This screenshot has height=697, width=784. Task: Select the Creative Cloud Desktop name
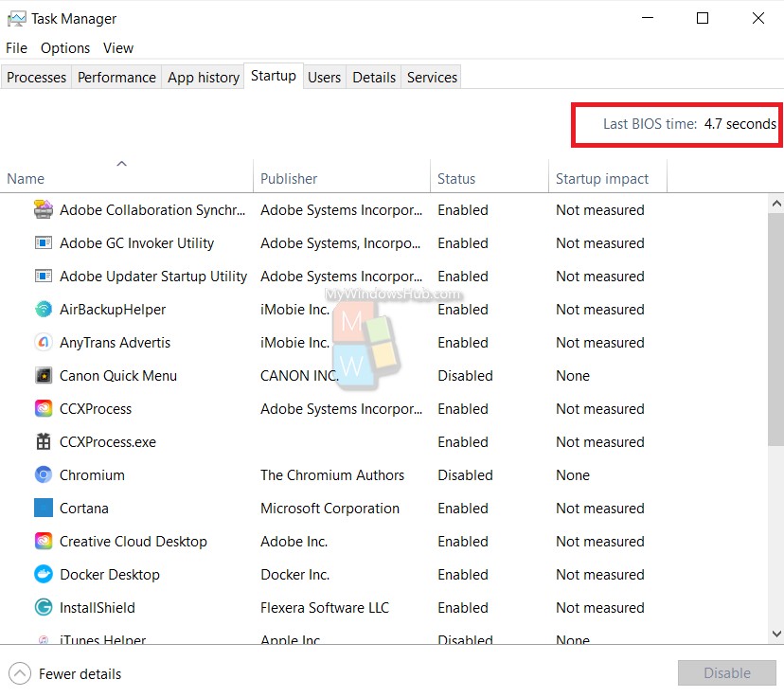tap(133, 542)
